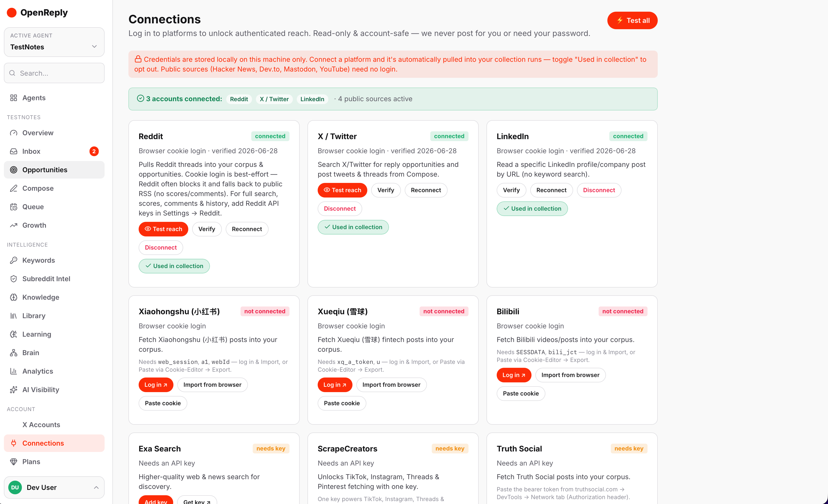Click Paste cookie on Bilibili card
Screen dimensions: 828x504
pos(521,394)
